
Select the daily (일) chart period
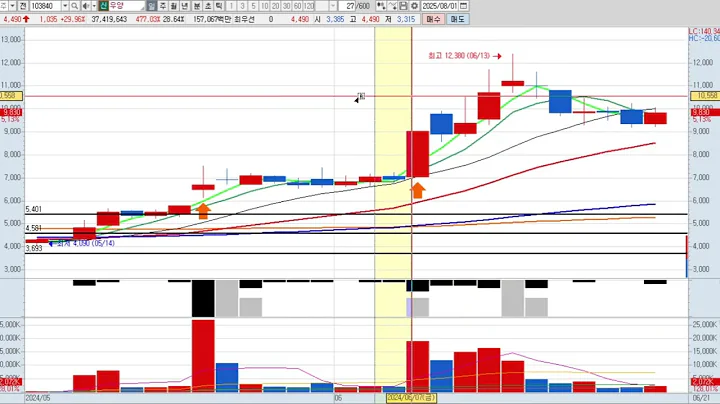(152, 6)
